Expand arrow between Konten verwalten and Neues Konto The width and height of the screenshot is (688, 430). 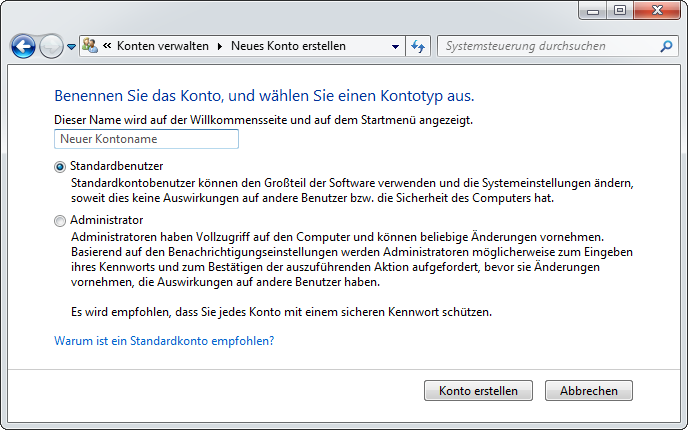220,46
